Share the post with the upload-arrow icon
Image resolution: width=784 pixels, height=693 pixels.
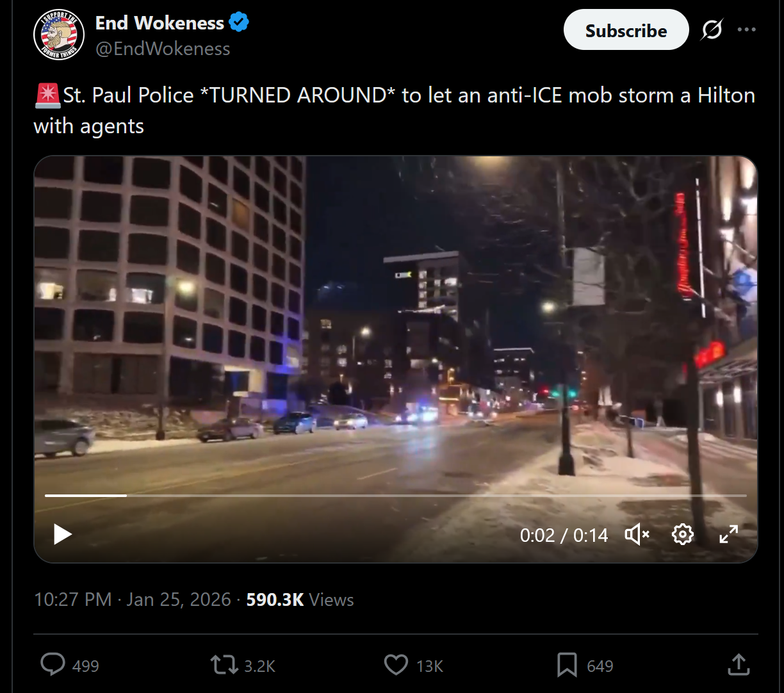tap(739, 665)
